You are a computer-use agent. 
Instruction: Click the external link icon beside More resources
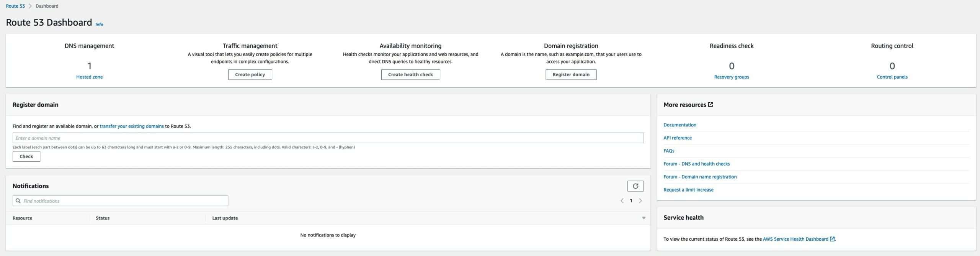(710, 105)
